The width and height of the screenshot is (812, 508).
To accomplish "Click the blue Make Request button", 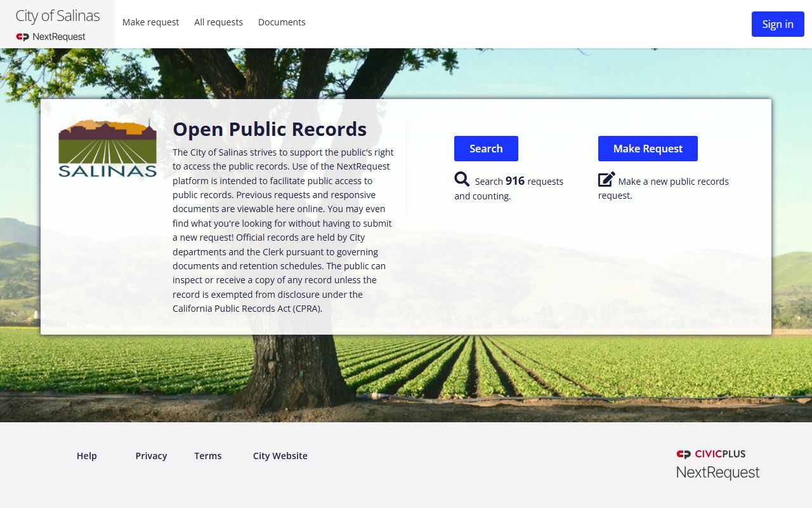I will pyautogui.click(x=648, y=149).
